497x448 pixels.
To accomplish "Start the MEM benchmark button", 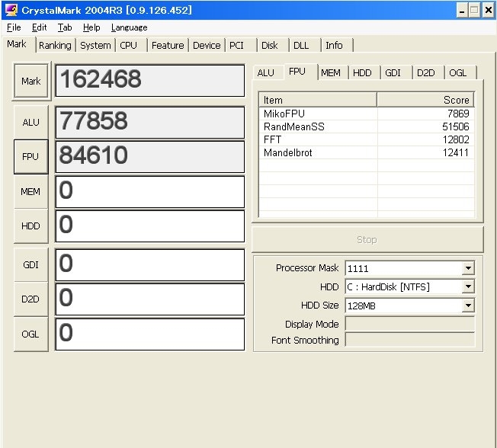I will 31,192.
